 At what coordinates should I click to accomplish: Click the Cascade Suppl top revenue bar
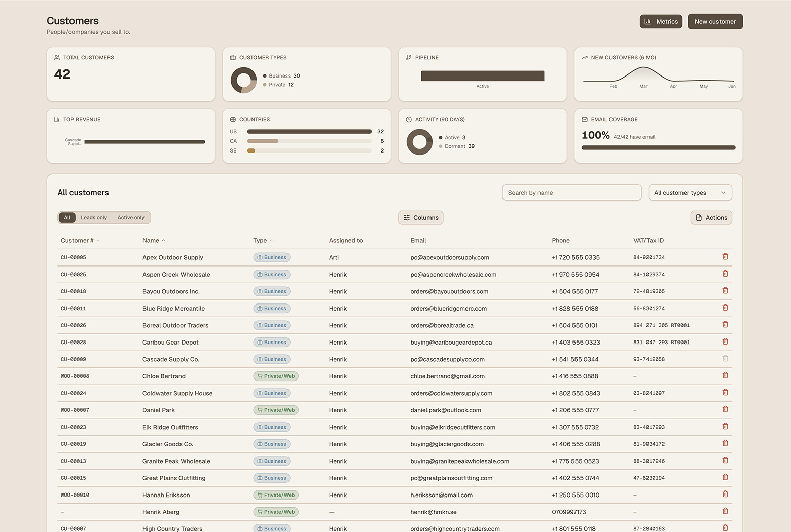tap(145, 142)
